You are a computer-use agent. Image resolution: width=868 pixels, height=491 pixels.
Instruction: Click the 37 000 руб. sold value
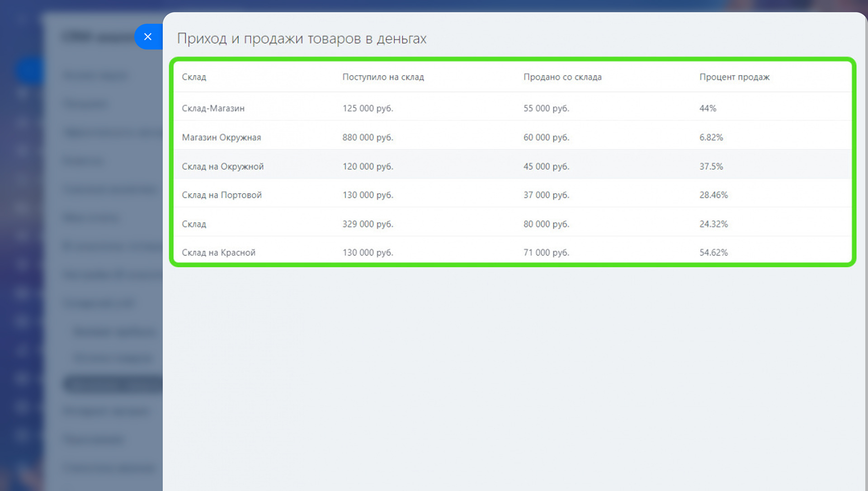(546, 195)
